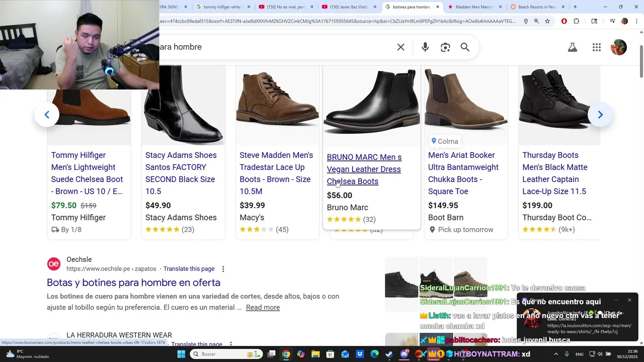The width and height of the screenshot is (644, 362).
Task: Open a new browser tab with plus
Action: click(575, 7)
